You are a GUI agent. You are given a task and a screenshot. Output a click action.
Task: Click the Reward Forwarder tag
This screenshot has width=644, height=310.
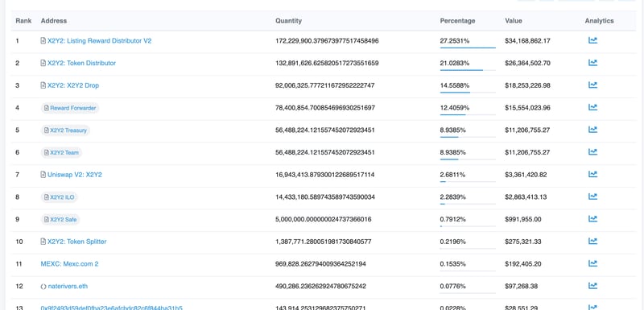[70, 108]
